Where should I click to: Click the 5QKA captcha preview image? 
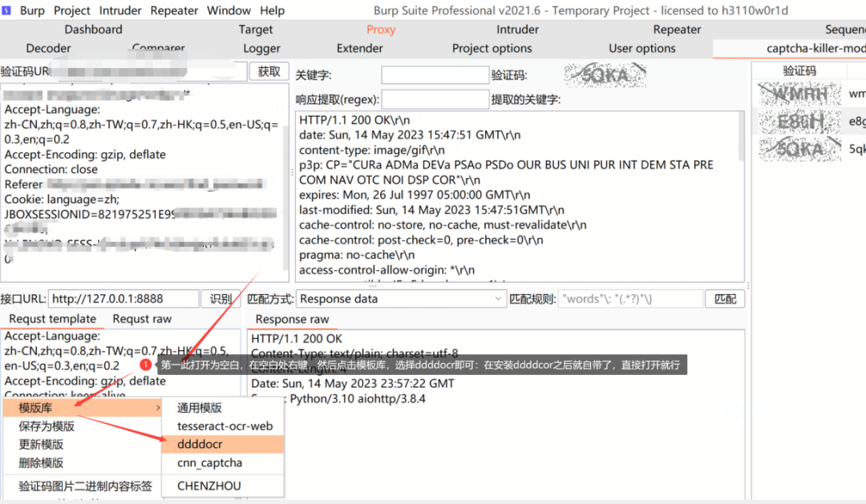pos(605,75)
